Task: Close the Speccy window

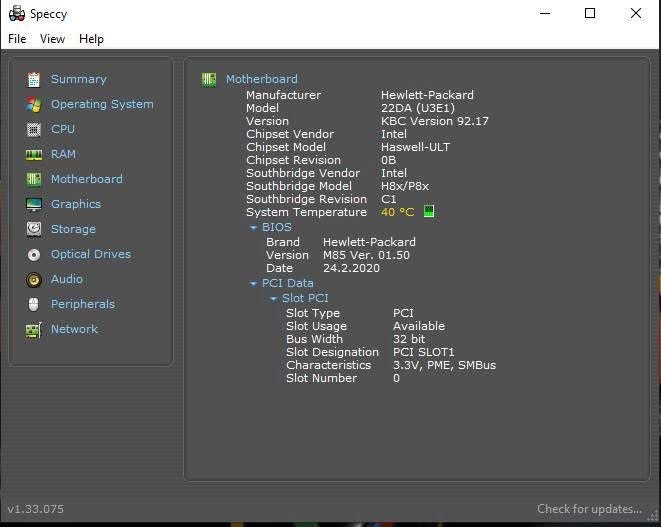Action: click(x=636, y=13)
